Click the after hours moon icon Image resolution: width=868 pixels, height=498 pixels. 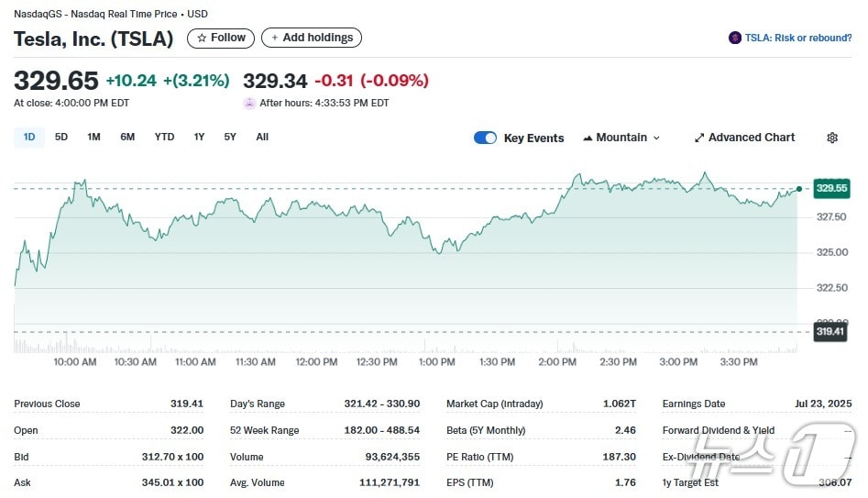click(x=249, y=103)
